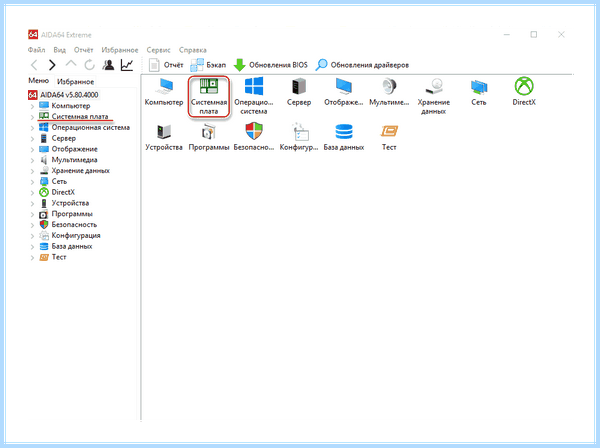Select Мультимедиа in the sidebar tree

[68, 160]
